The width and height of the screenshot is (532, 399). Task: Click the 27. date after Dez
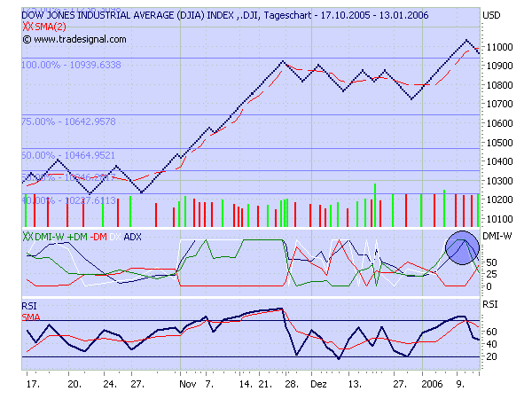[x=400, y=384]
